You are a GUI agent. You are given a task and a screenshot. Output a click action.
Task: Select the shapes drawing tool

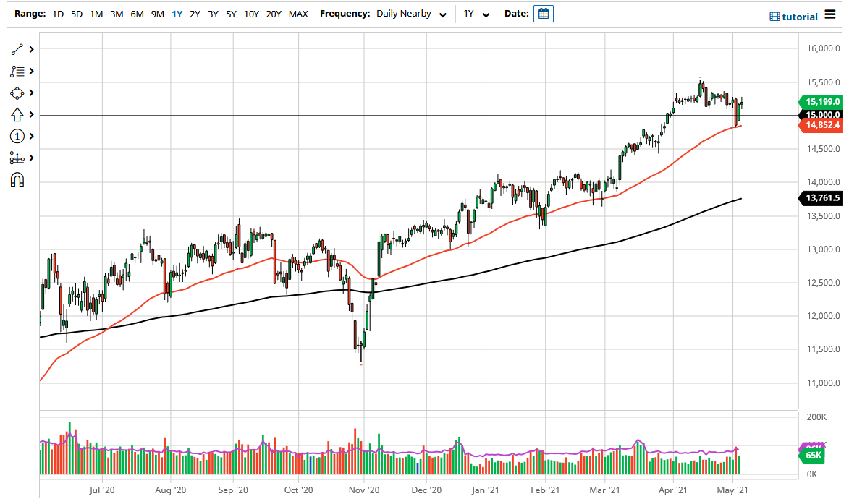pos(18,93)
